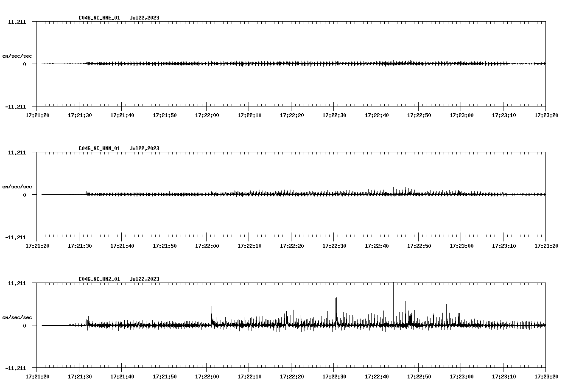Click the Jul22,2023 date on the HNZ trace
This screenshot has width=576, height=392.
(145, 279)
